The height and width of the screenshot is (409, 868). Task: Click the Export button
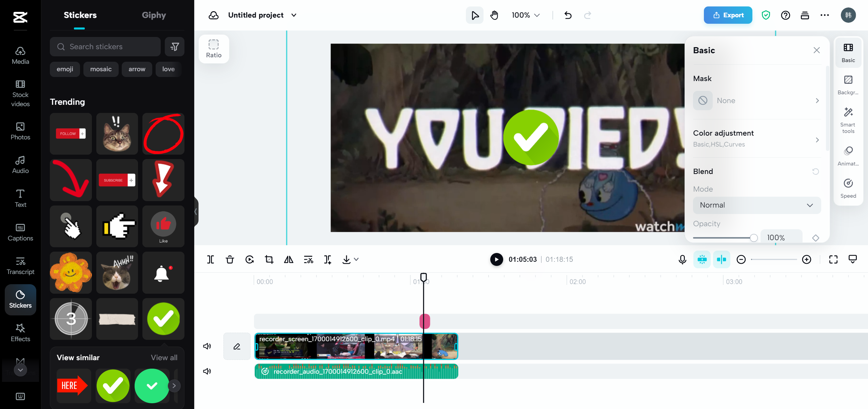pos(728,15)
